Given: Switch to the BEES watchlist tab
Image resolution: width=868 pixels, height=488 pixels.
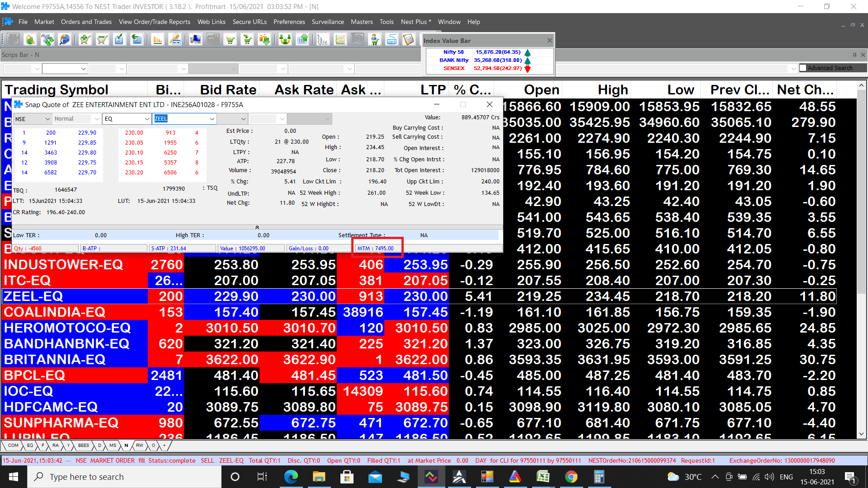Looking at the screenshot, I should pyautogui.click(x=84, y=446).
